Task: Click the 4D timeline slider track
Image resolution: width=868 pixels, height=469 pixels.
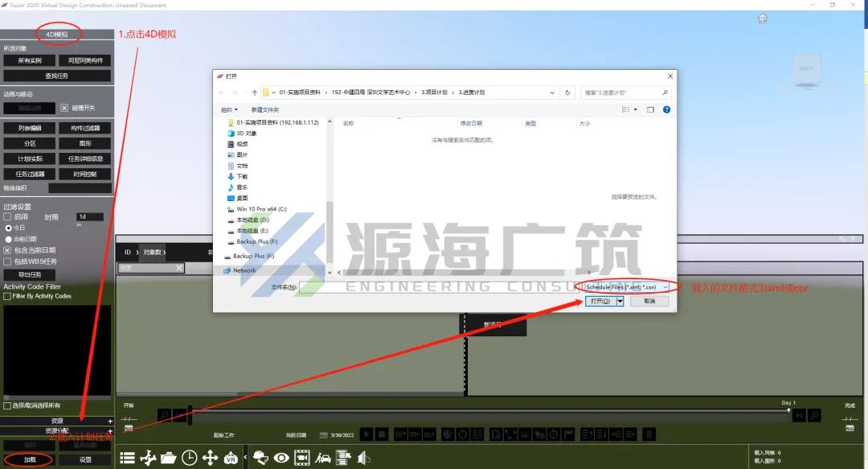Action: [x=489, y=414]
